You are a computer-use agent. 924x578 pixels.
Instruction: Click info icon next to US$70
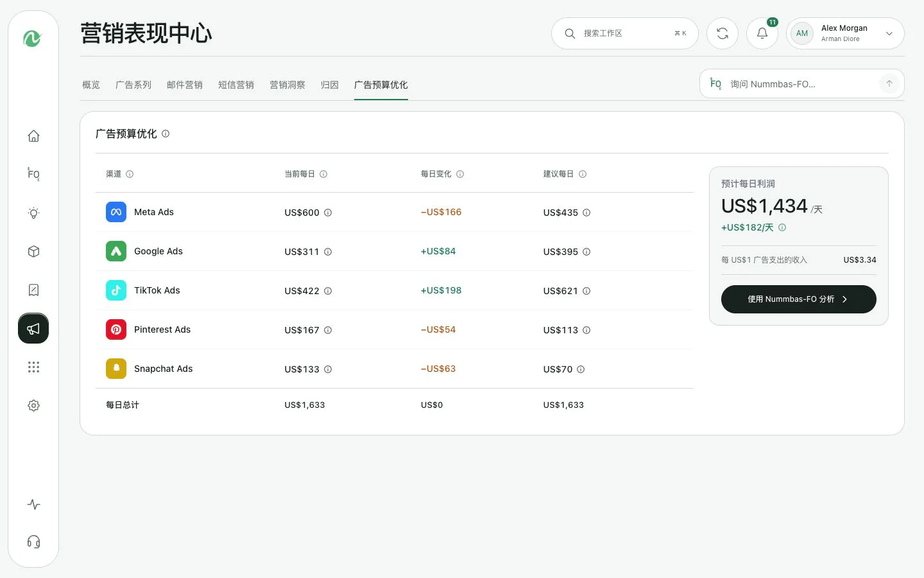[581, 369]
